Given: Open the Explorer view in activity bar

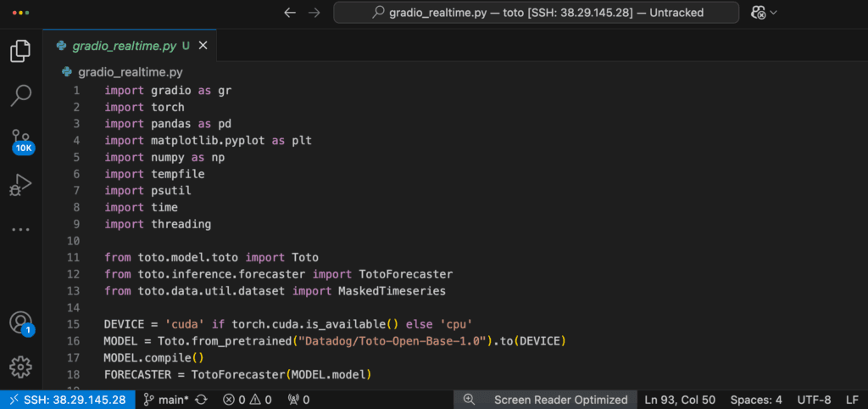Looking at the screenshot, I should point(20,51).
